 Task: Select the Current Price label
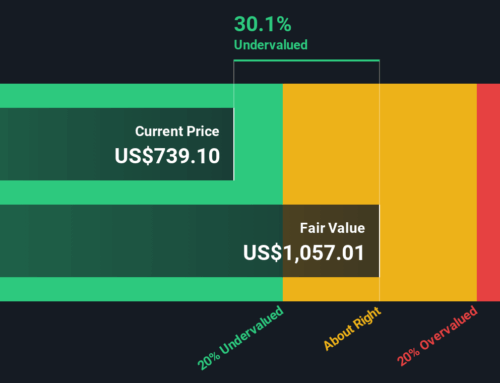tap(177, 131)
